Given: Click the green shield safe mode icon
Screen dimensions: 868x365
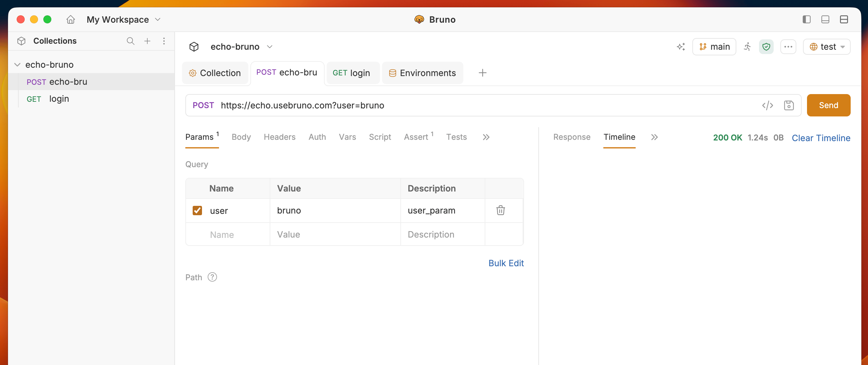Looking at the screenshot, I should pyautogui.click(x=766, y=47).
